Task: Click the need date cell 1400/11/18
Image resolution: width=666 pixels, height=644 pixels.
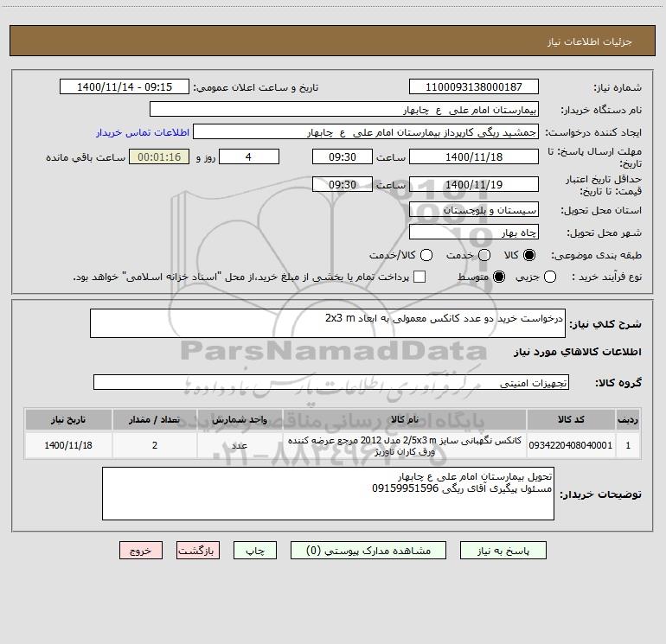Action: click(68, 445)
